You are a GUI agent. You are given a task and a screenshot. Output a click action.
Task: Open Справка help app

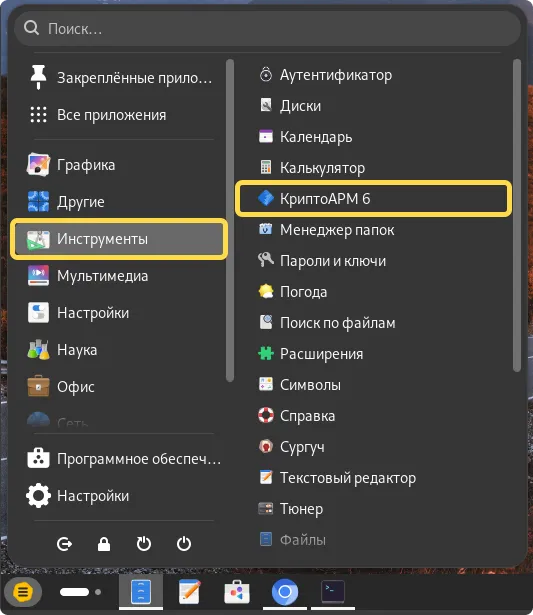pyautogui.click(x=373, y=415)
